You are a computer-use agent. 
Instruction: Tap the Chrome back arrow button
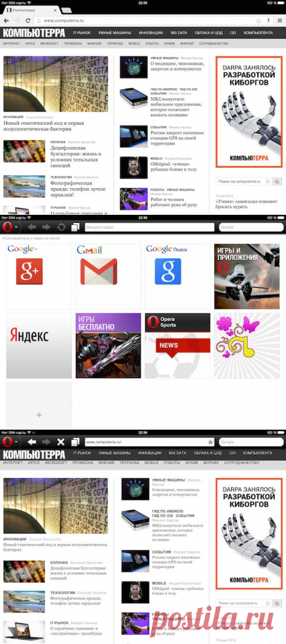pyautogui.click(x=7, y=20)
